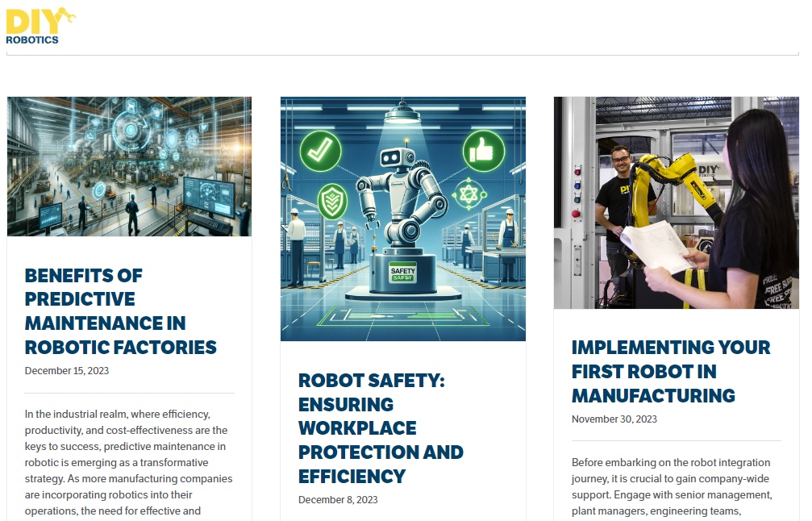Click the November 30, 2023 date

click(614, 419)
